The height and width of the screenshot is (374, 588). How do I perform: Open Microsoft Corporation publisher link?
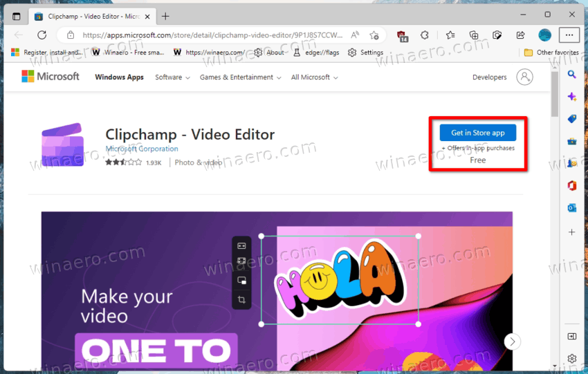tap(142, 149)
